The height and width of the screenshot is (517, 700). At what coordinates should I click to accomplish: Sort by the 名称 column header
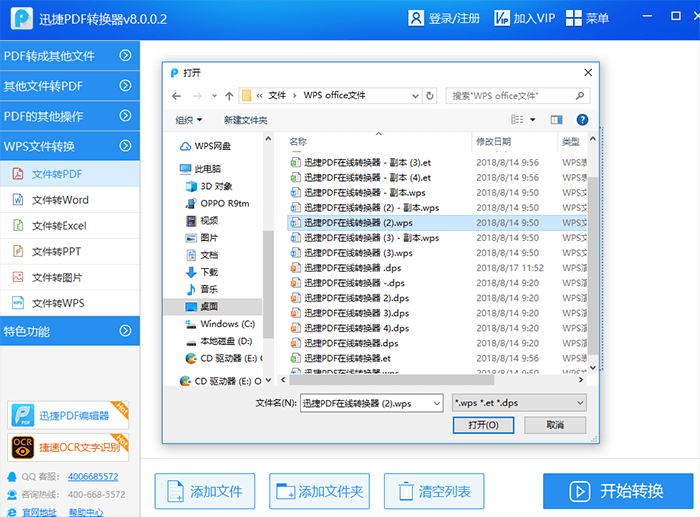click(298, 142)
